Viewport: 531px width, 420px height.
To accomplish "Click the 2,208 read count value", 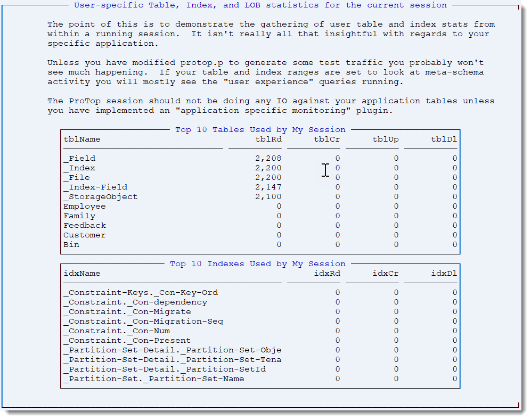I will point(268,159).
